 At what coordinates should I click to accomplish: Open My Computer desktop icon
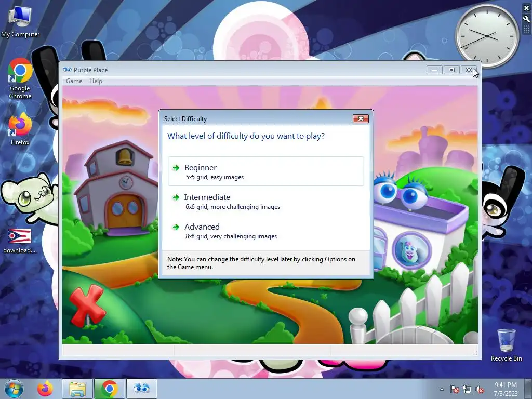[20, 22]
